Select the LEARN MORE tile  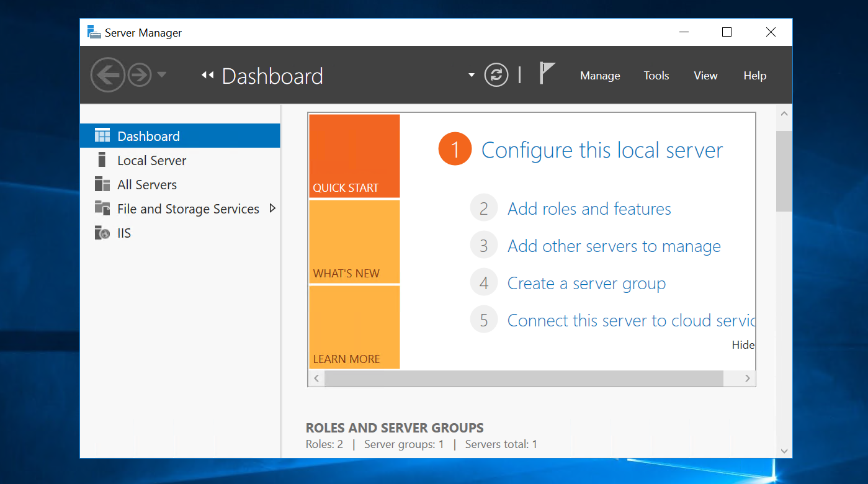coord(354,328)
